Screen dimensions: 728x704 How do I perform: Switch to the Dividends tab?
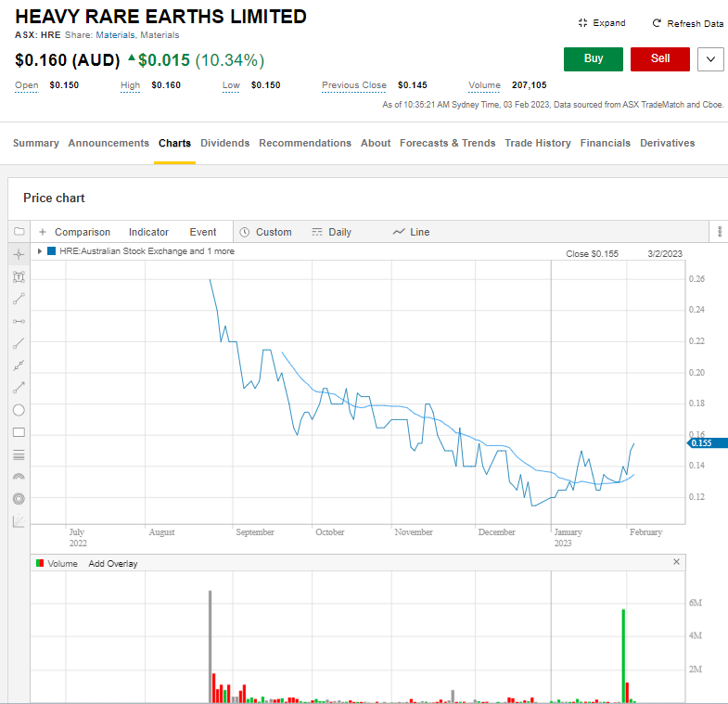pyautogui.click(x=225, y=143)
